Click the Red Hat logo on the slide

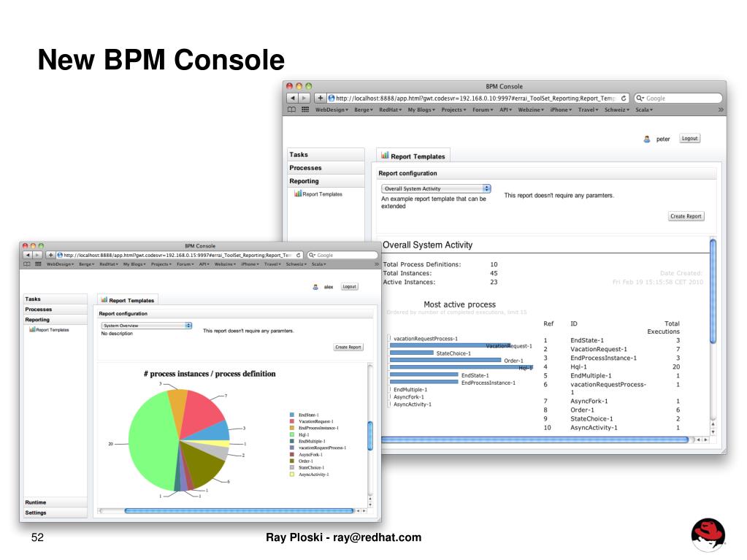click(x=708, y=534)
